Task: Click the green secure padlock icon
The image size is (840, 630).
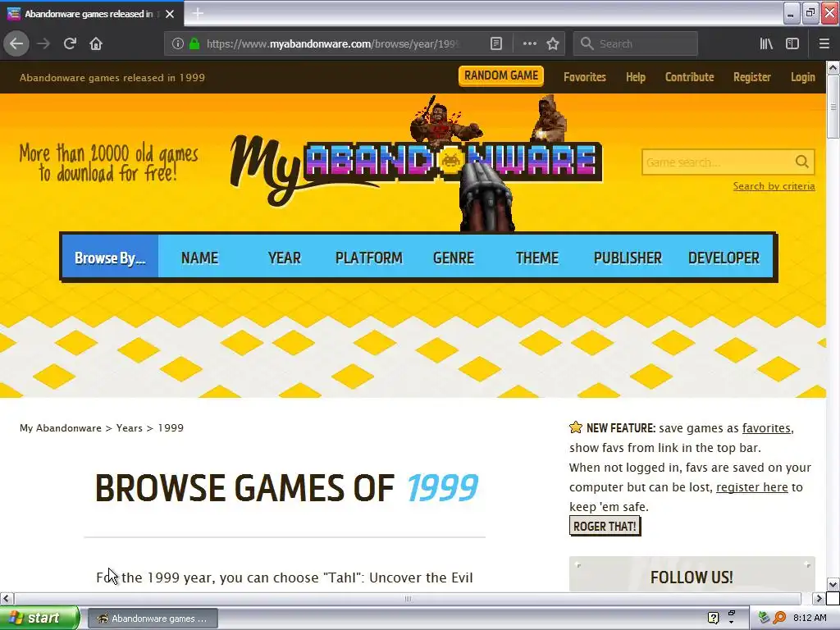Action: pyautogui.click(x=194, y=44)
